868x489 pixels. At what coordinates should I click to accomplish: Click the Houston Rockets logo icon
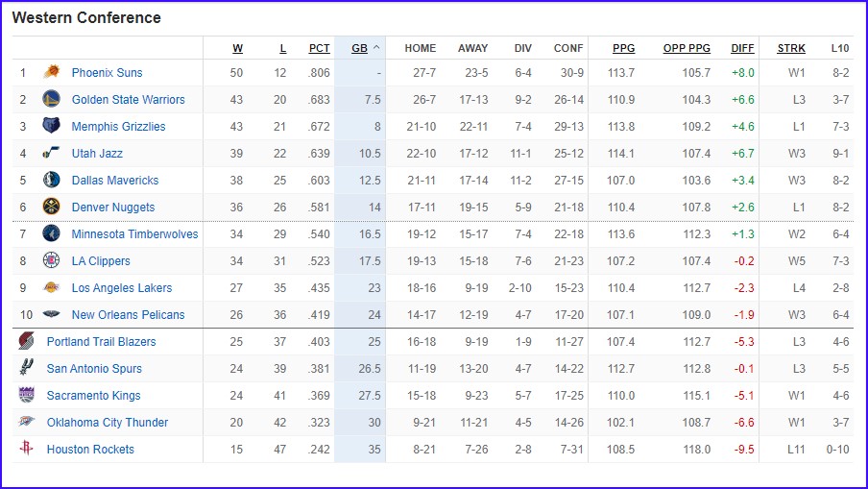(x=26, y=449)
